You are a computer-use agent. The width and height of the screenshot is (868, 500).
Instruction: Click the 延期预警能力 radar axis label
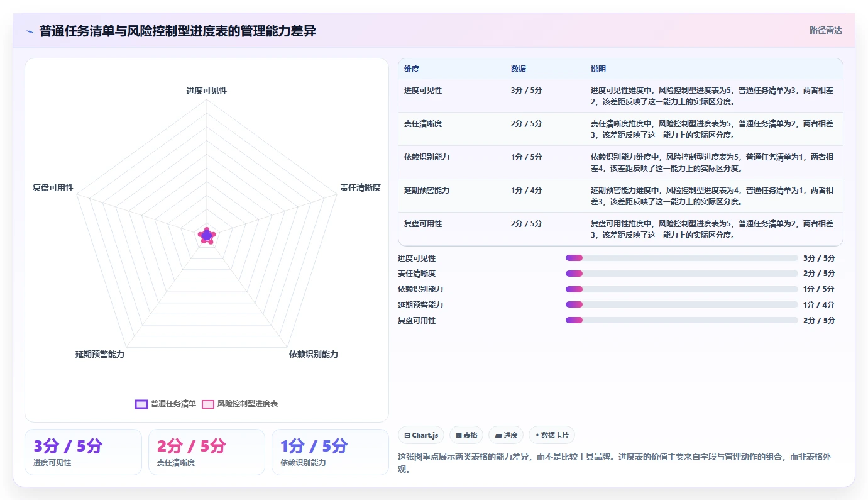pos(100,354)
